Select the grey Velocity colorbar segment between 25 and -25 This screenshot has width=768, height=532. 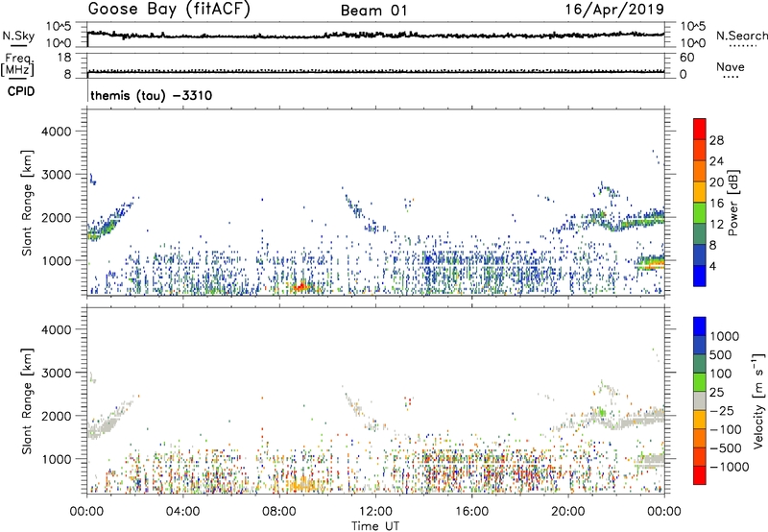click(x=700, y=400)
